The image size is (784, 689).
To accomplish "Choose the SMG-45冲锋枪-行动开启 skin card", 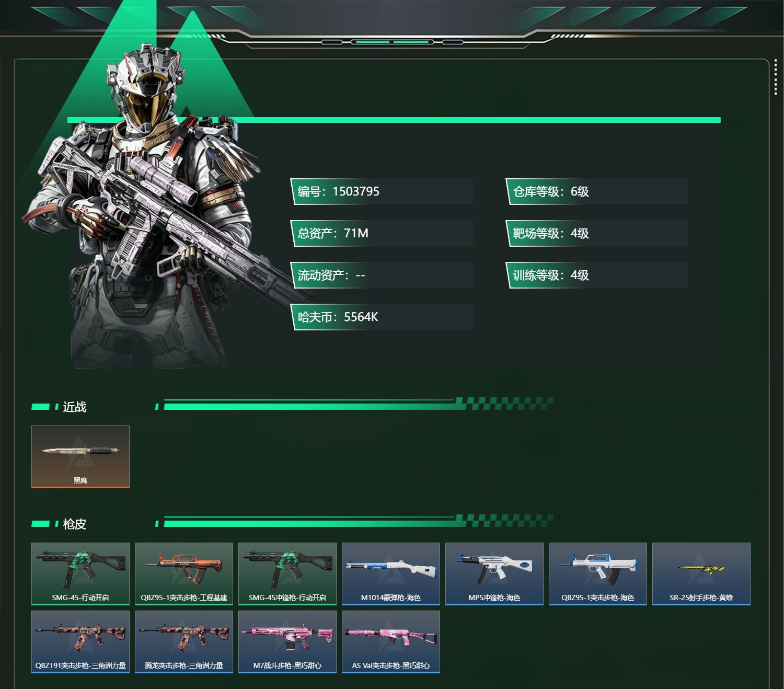I will point(287,573).
